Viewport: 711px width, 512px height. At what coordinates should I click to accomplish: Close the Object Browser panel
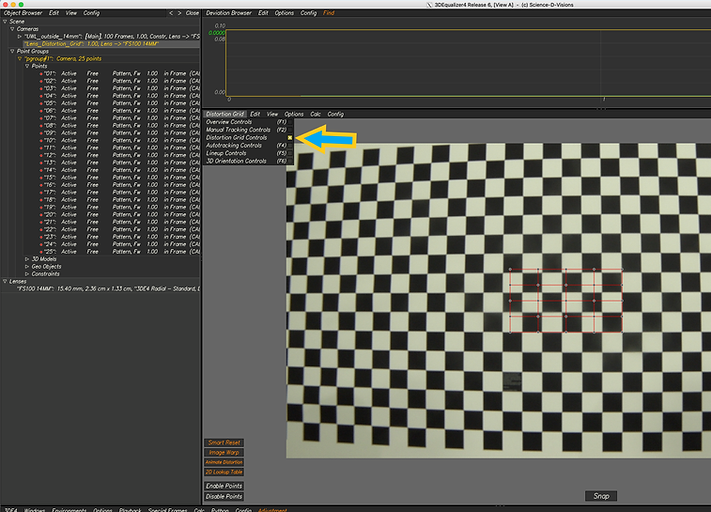click(192, 13)
